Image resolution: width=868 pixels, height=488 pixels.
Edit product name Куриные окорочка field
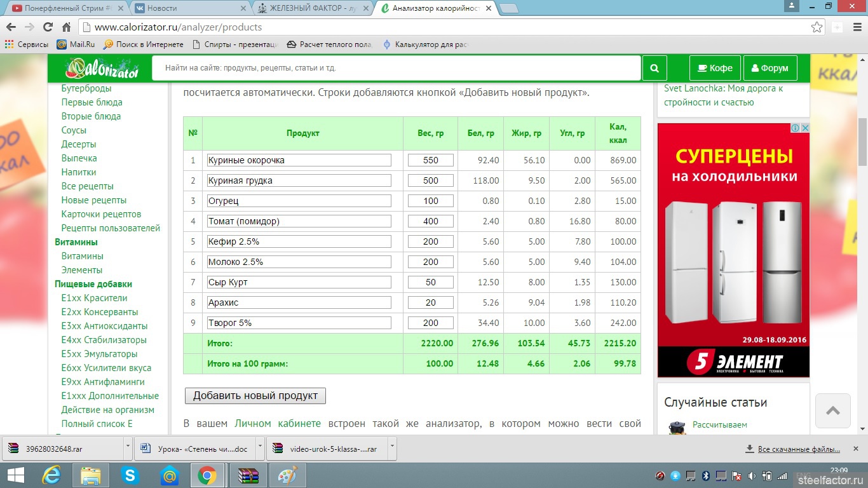[x=299, y=160]
